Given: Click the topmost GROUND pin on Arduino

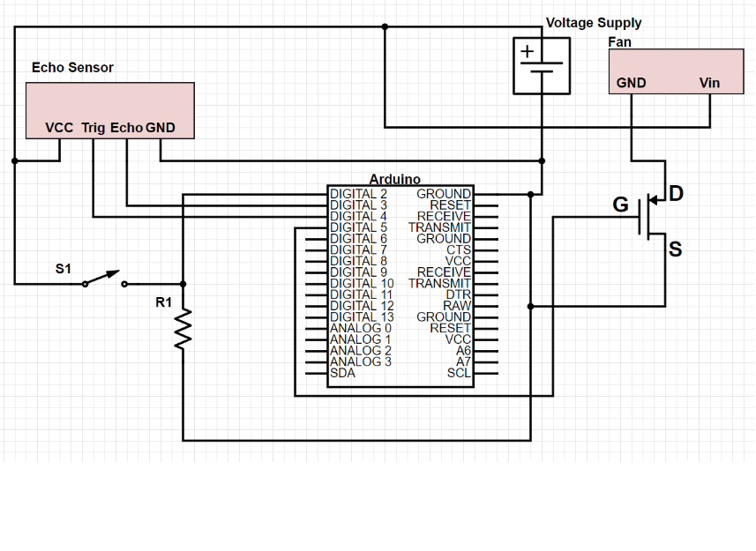Looking at the screenshot, I should [444, 194].
